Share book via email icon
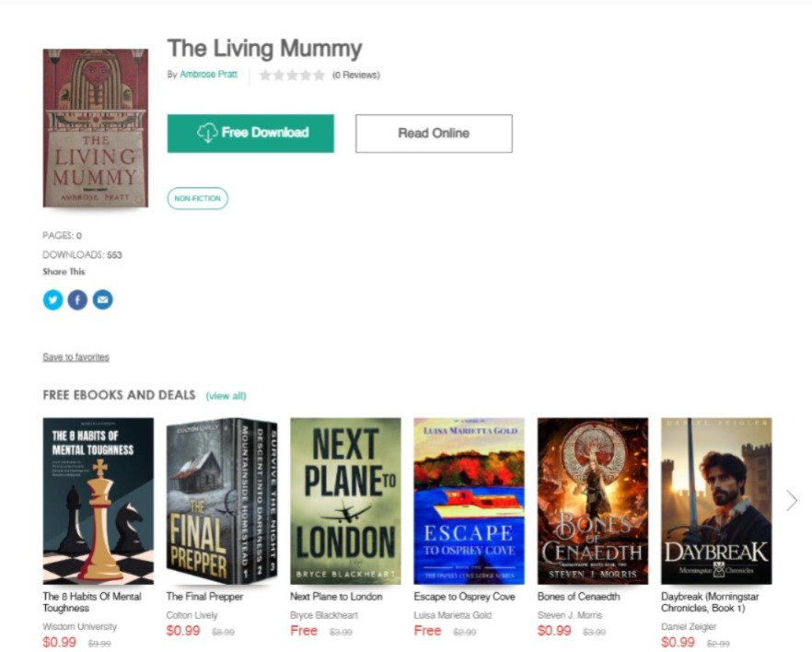Viewport: 812px width, 652px height. 102,300
